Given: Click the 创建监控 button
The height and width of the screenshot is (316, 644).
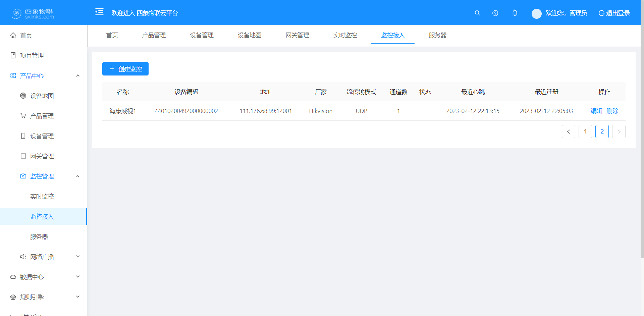Looking at the screenshot, I should coord(125,69).
